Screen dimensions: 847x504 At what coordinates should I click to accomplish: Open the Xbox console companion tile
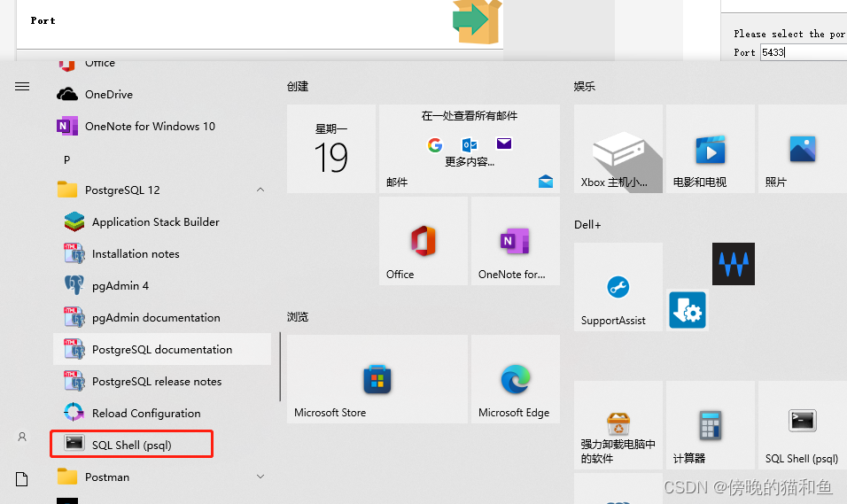coord(618,149)
